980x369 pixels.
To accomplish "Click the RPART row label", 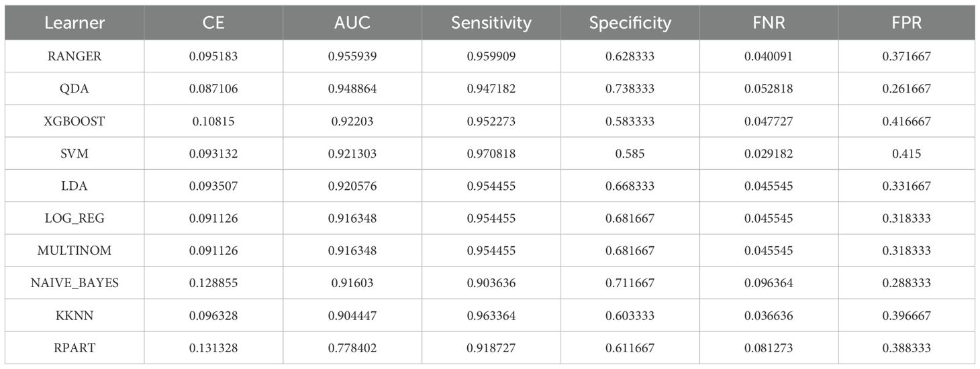I will 75,348.
